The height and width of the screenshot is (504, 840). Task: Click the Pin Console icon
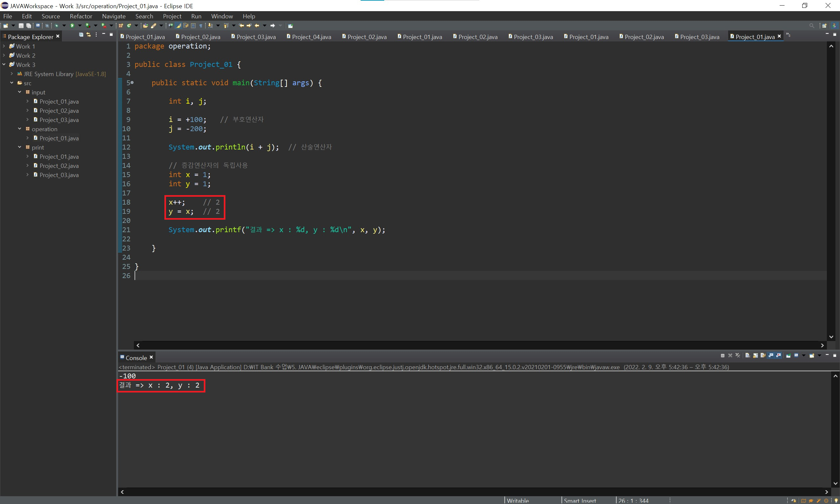coord(788,355)
